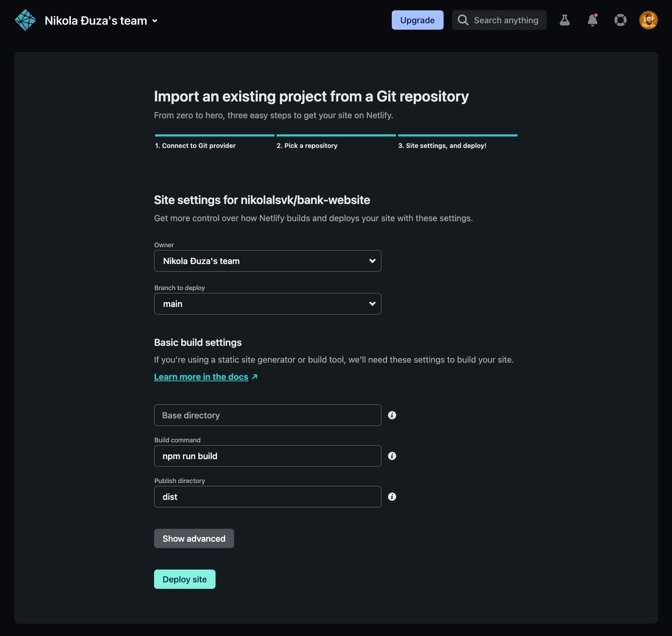Open the user avatar menu
Viewport: 672px width, 636px height.
648,20
